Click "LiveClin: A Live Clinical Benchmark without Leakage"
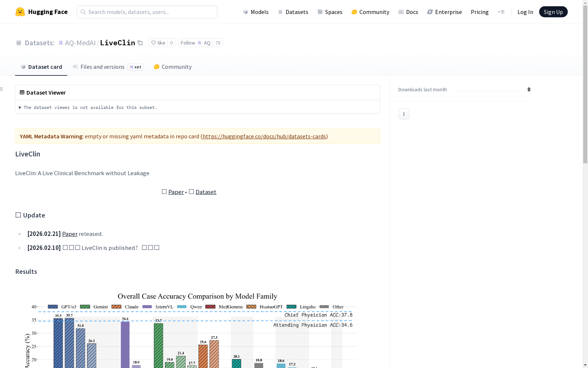Viewport: 588px width, 368px height. (x=82, y=173)
